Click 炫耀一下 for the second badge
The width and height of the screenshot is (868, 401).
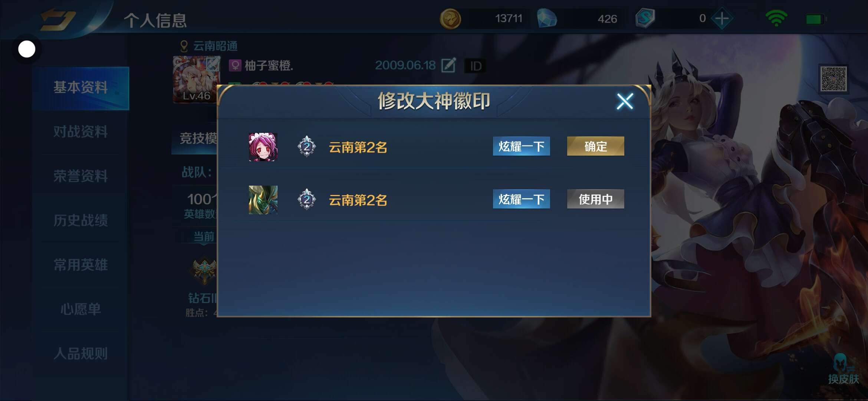521,199
